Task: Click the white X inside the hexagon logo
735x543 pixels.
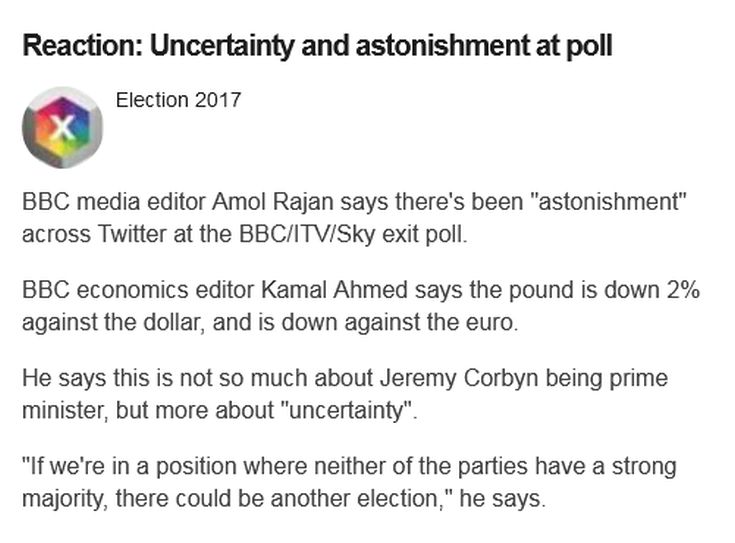Action: click(63, 127)
